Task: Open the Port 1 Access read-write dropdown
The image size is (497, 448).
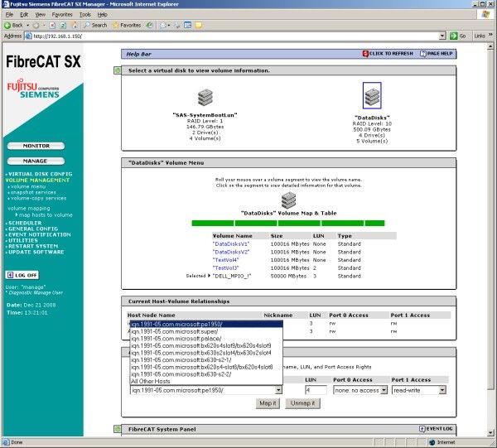Action: 419,390
